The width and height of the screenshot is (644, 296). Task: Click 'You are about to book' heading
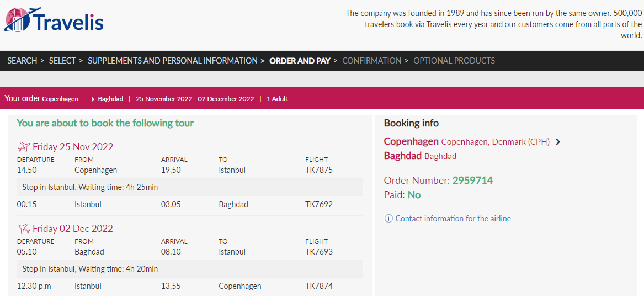(105, 123)
